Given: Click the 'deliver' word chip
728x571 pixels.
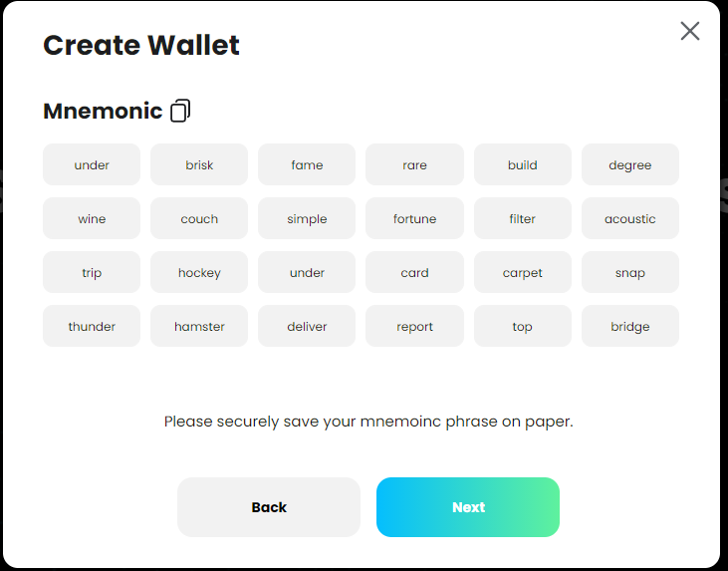Looking at the screenshot, I should (x=307, y=326).
